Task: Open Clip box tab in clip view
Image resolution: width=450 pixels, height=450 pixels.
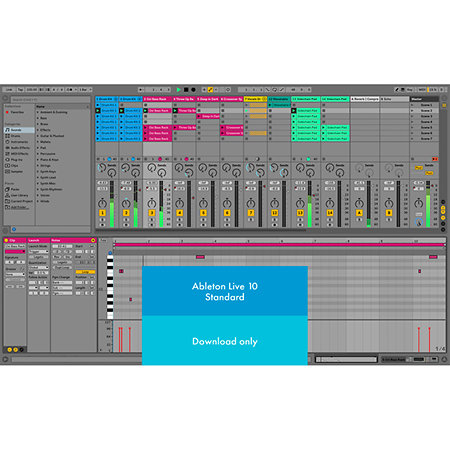Action: 15,240
